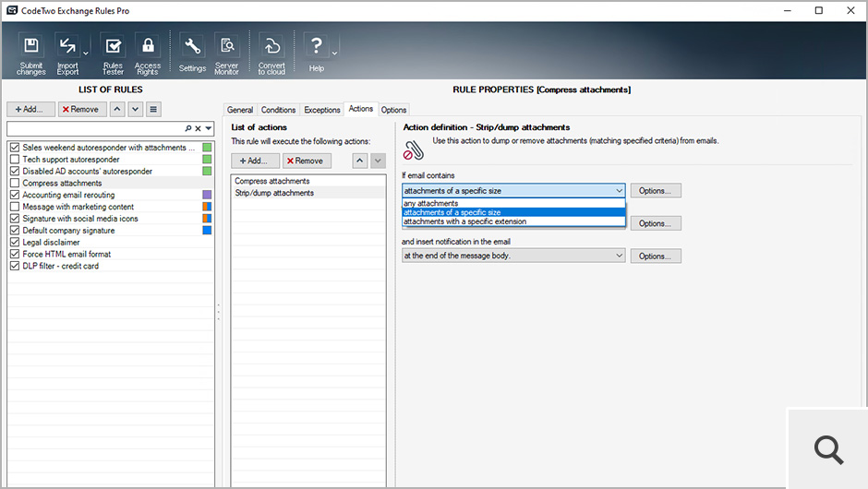Open the Exceptions tab

(x=322, y=110)
